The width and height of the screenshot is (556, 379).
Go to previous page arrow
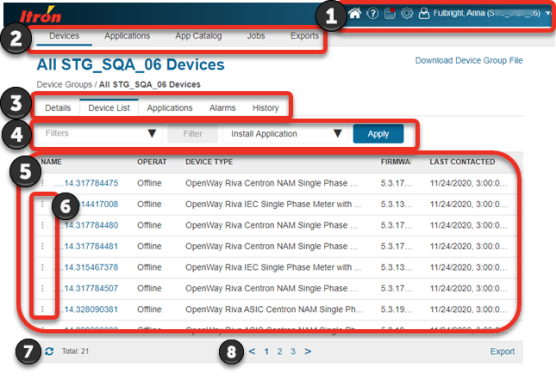pyautogui.click(x=252, y=351)
